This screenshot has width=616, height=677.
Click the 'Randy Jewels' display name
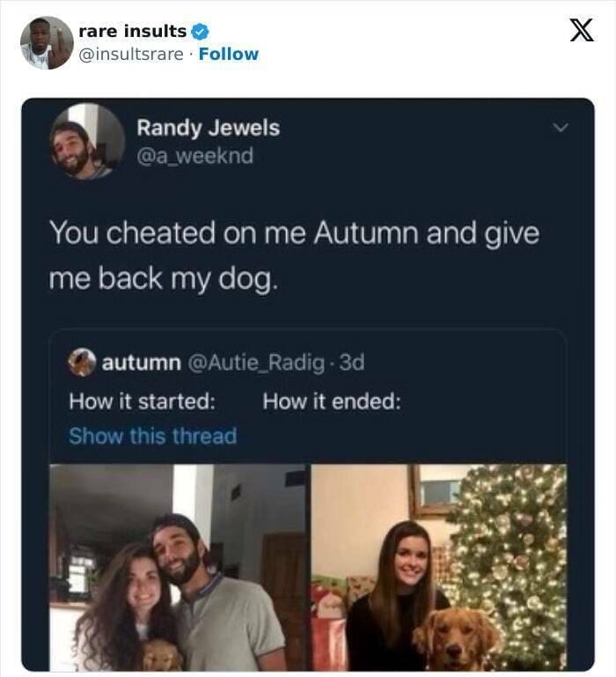pyautogui.click(x=208, y=128)
